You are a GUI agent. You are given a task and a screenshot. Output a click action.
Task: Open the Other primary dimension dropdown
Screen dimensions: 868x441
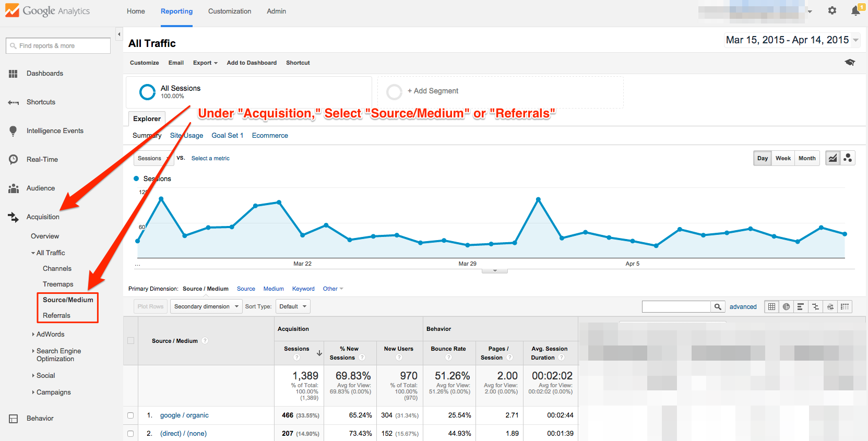[x=333, y=289]
